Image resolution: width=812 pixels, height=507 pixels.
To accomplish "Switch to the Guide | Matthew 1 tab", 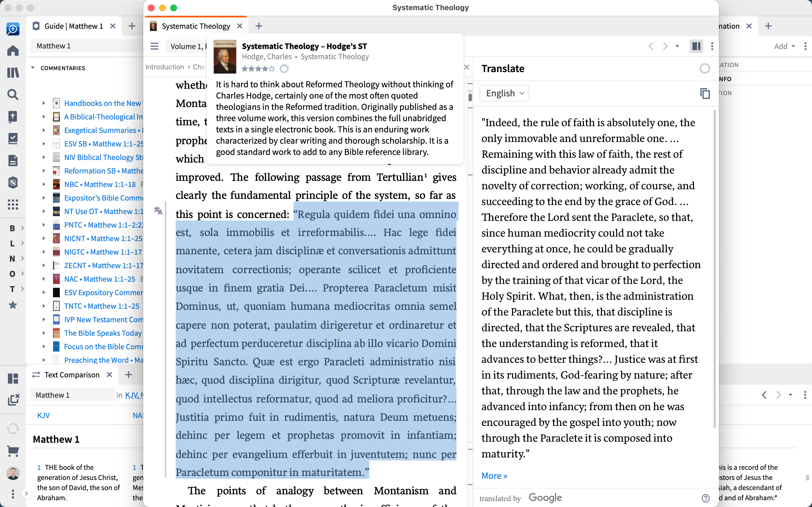I will 74,26.
